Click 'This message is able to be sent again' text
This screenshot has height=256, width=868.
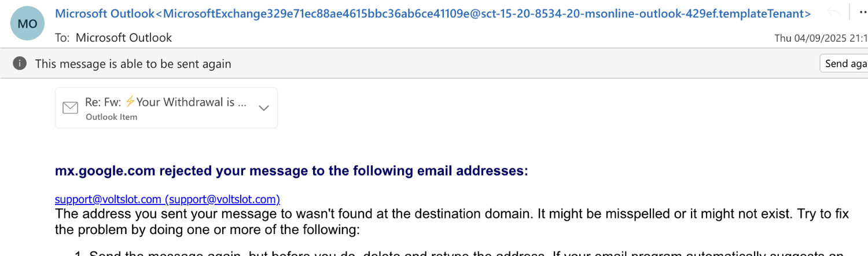pos(133,64)
